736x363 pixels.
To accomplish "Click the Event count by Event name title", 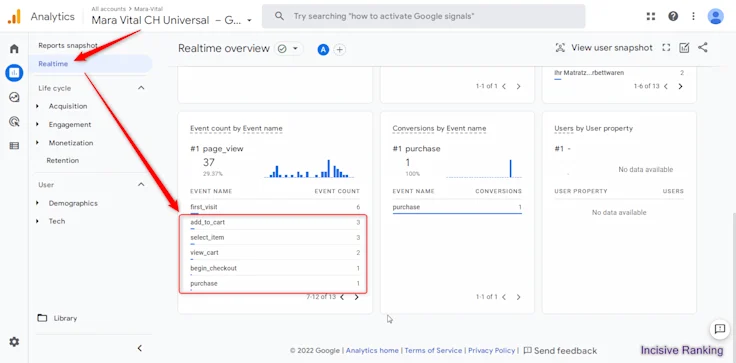I will pos(236,129).
